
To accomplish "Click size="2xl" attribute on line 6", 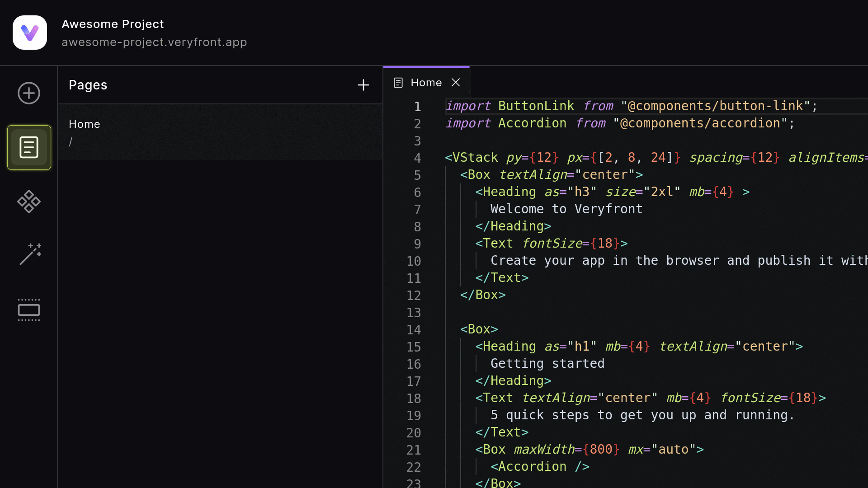I will 643,192.
